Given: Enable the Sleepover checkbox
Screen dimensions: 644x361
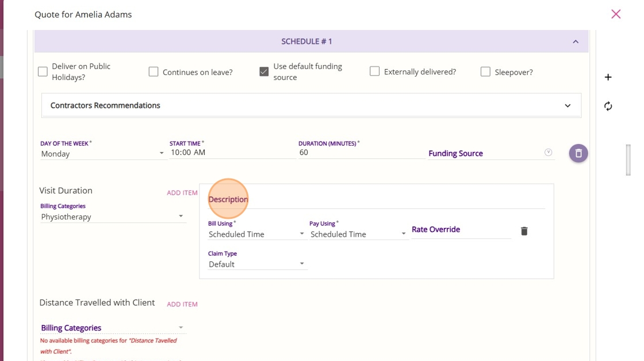Looking at the screenshot, I should pos(485,72).
